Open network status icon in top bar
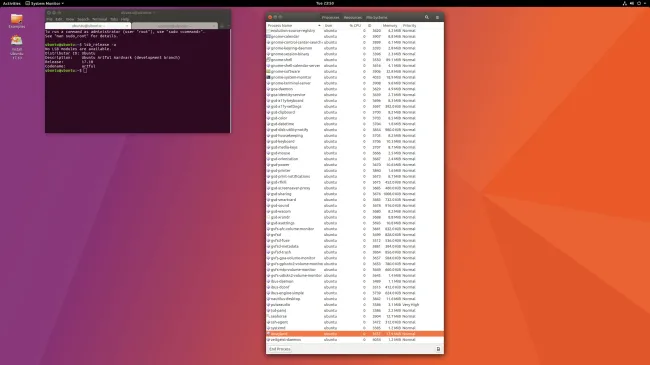Screen dimensions: 650x365 coord(625,3)
